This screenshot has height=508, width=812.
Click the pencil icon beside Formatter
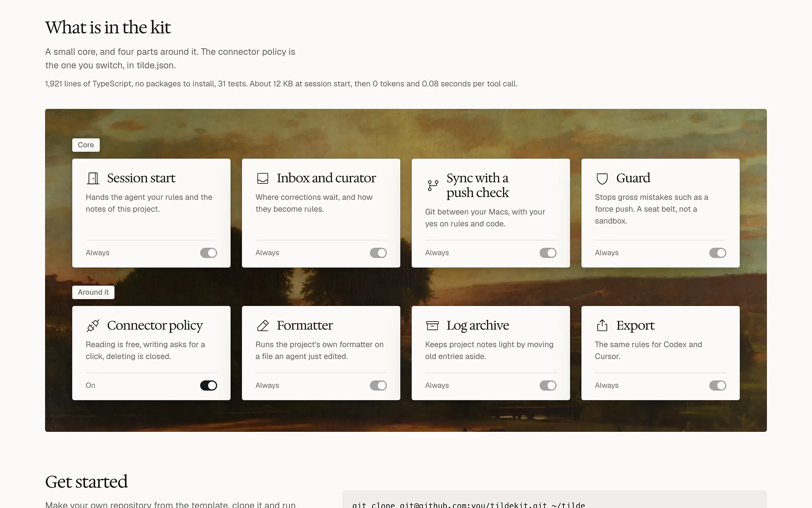[x=263, y=325]
